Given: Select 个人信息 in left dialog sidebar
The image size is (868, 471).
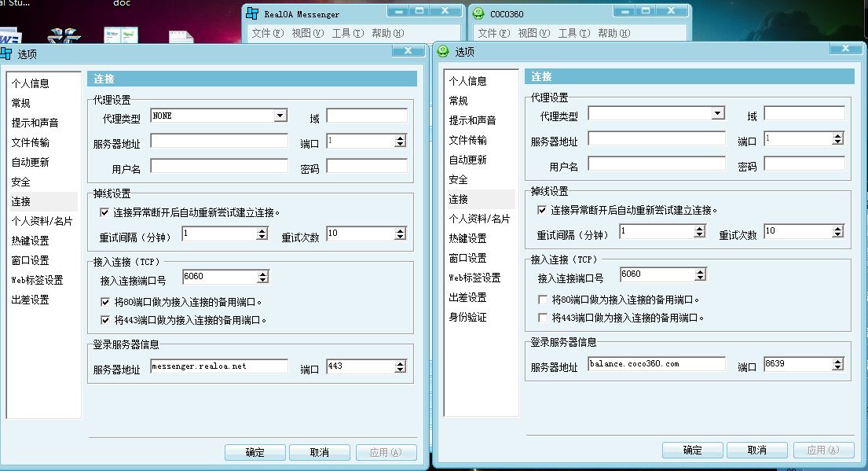Looking at the screenshot, I should click(x=31, y=83).
